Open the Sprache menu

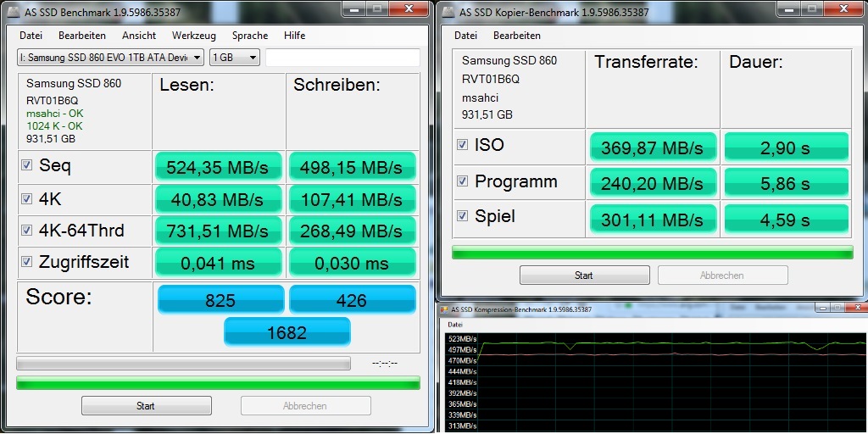[250, 36]
